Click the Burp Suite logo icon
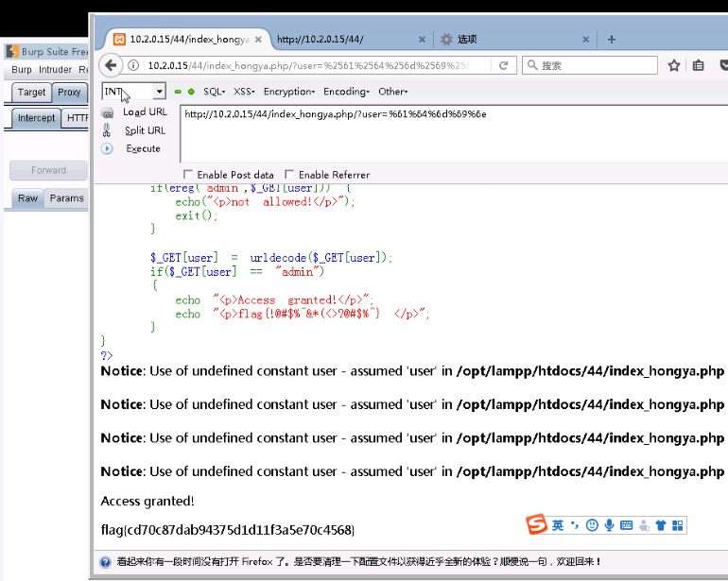 (12, 51)
